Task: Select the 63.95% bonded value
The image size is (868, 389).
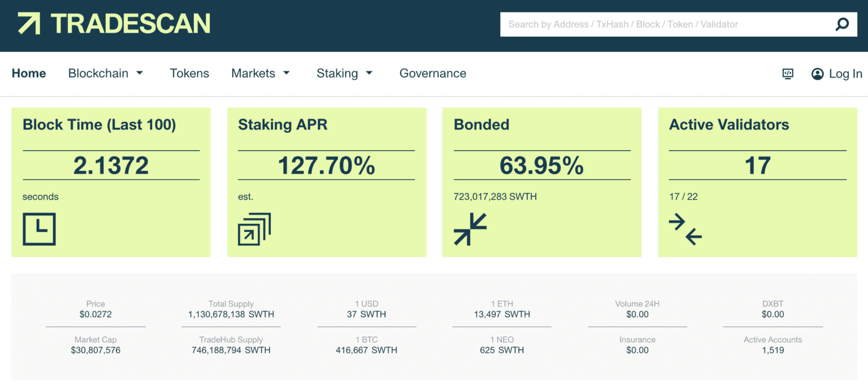Action: 542,165
